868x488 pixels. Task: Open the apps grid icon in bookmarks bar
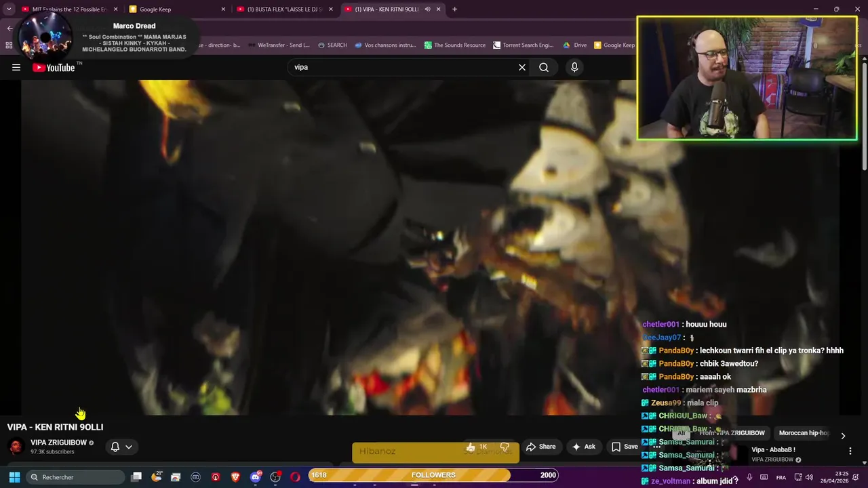pos(9,45)
